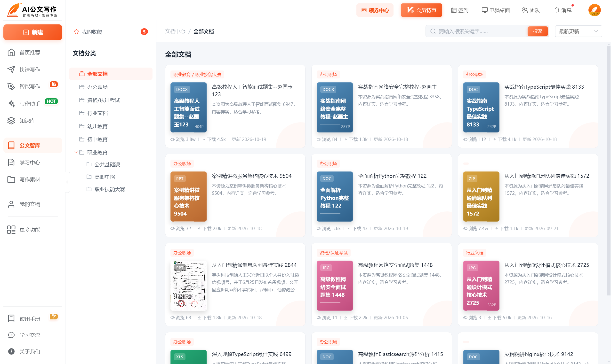
Task: Click the 消息 bell notification icon
Action: 557,10
